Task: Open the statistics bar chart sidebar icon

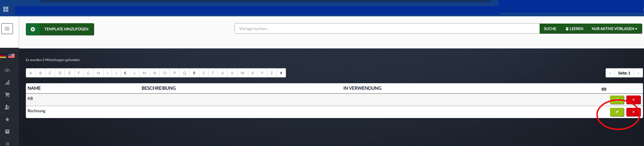Action: coord(7,83)
